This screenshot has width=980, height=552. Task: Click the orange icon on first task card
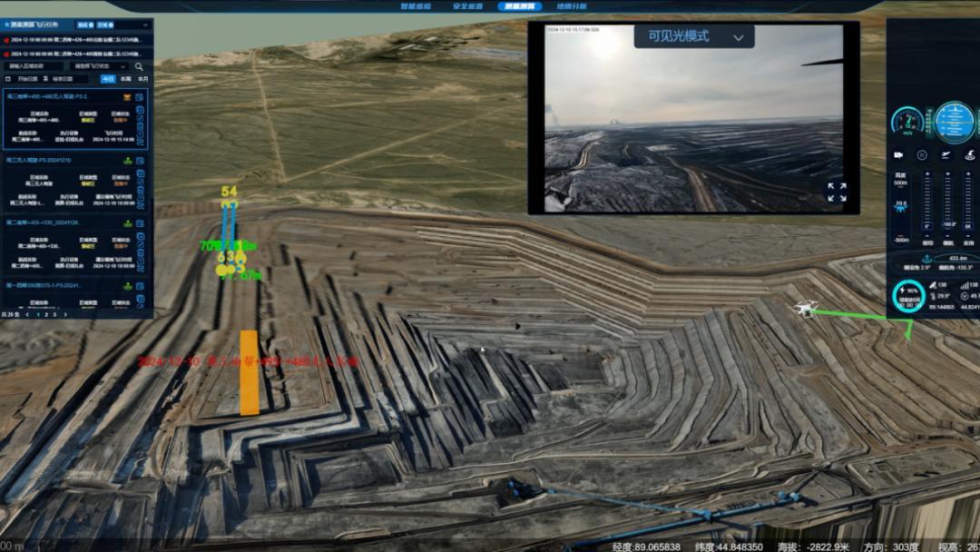click(127, 96)
